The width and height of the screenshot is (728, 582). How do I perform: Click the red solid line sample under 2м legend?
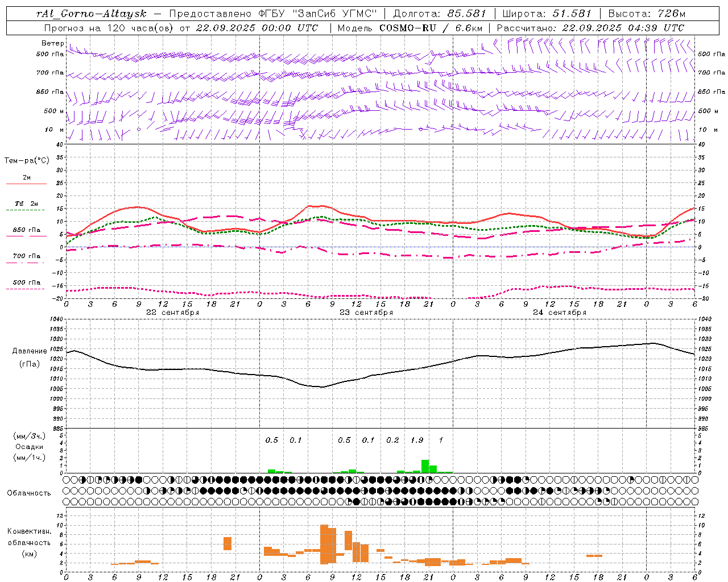coord(26,184)
